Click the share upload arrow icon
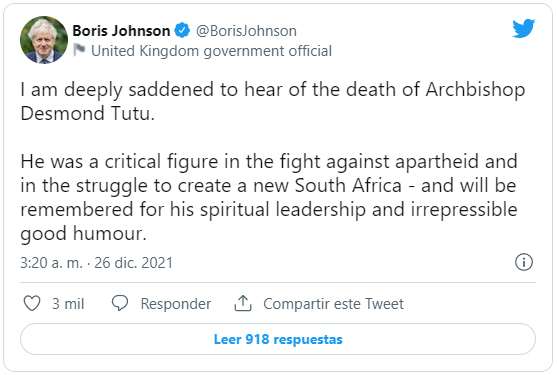The image size is (557, 375). (x=243, y=303)
